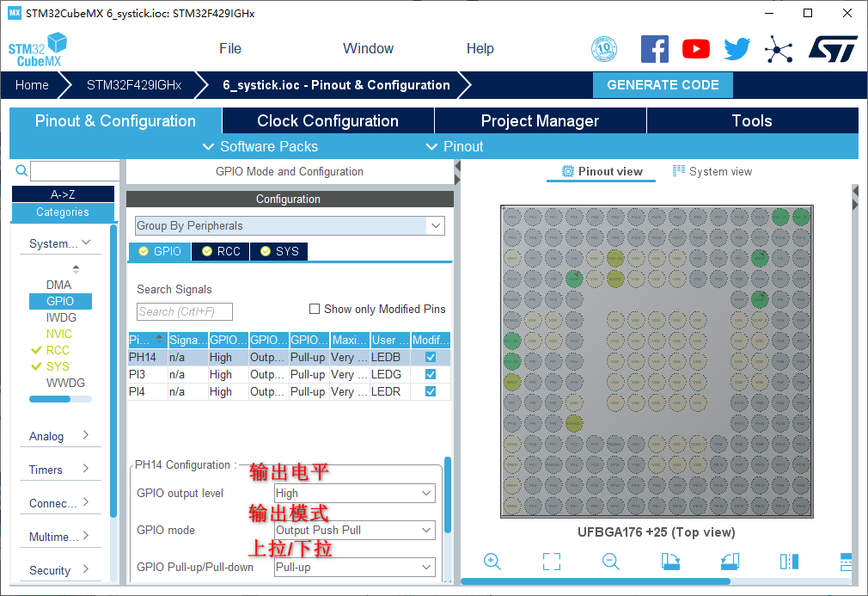Open the YouTube icon link
The height and width of the screenshot is (596, 868).
(x=695, y=49)
